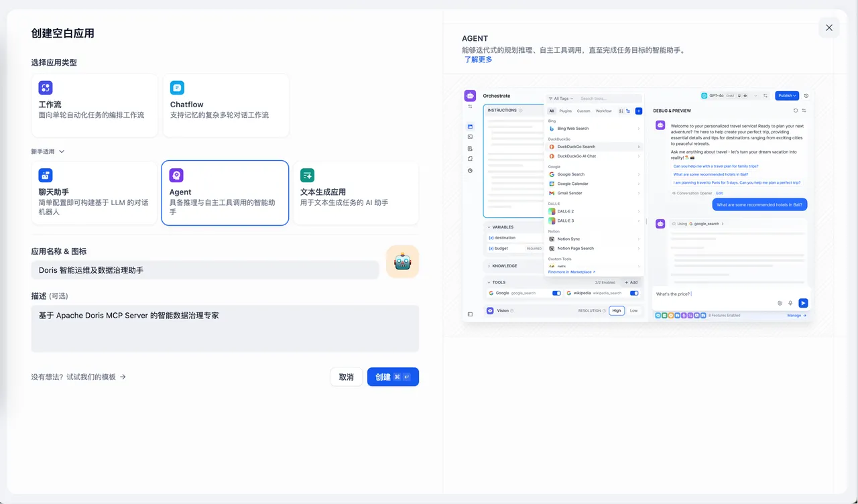The height and width of the screenshot is (504, 858).
Task: Click the Agent orchestrate preview image
Action: coord(637,205)
